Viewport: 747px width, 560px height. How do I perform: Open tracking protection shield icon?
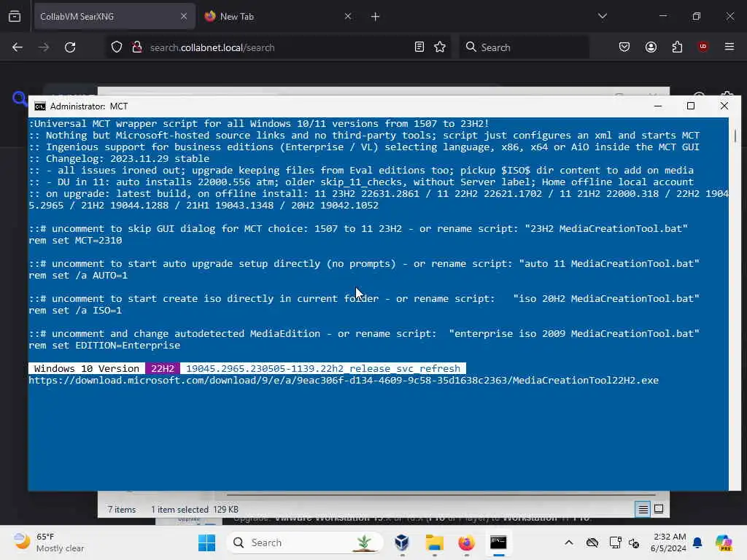tap(117, 47)
